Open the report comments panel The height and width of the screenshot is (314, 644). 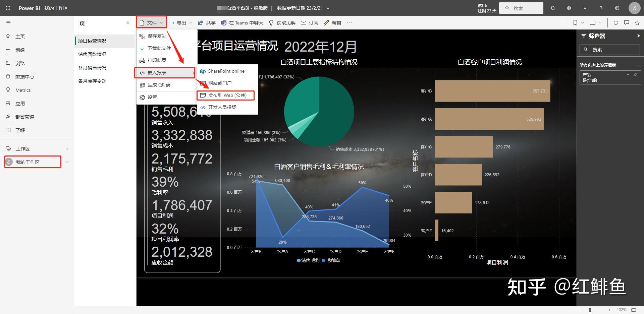point(627,23)
